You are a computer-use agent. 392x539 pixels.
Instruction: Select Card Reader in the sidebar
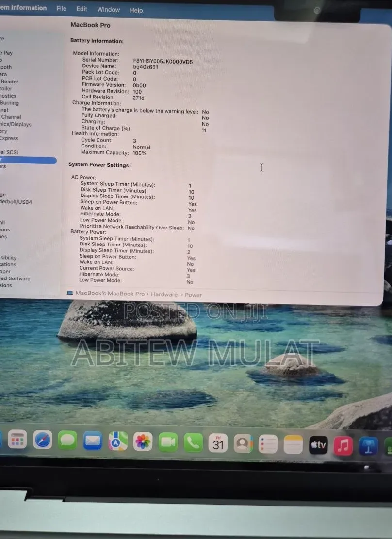click(x=9, y=82)
